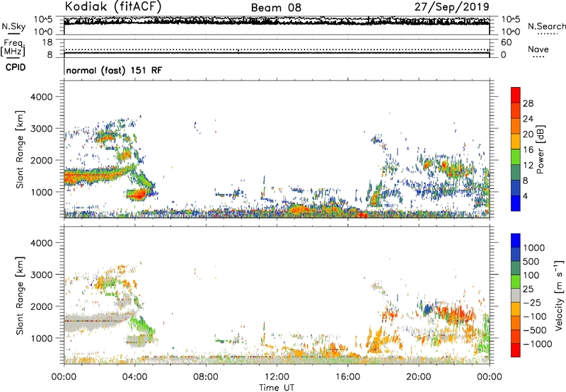This screenshot has height=392, width=566.
Task: Click the date "27/Sep/2019"
Action: click(x=451, y=6)
